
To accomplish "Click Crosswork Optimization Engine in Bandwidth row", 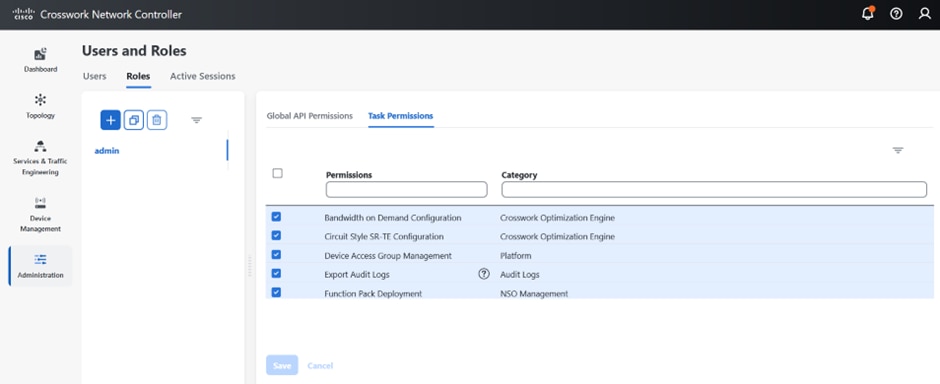I will 558,217.
